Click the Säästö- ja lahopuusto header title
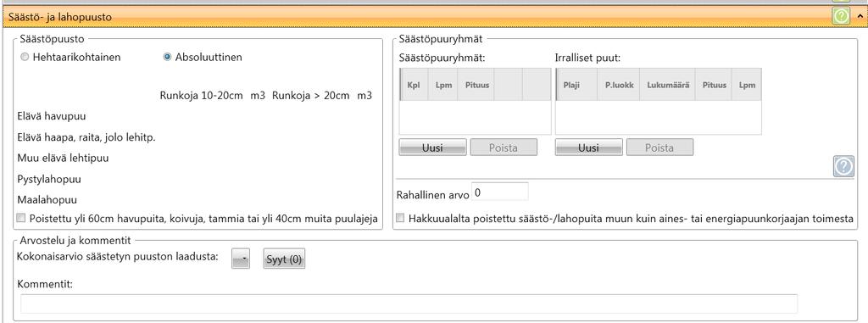Image resolution: width=868 pixels, height=323 pixels. (x=60, y=17)
